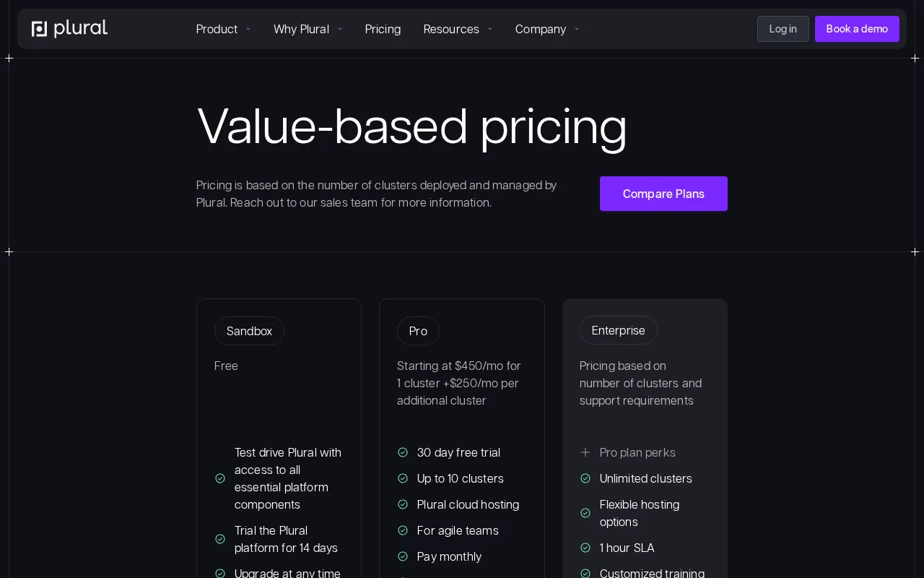Click the Starting at $450/mo pricing text
This screenshot has width=924, height=578.
(x=459, y=383)
